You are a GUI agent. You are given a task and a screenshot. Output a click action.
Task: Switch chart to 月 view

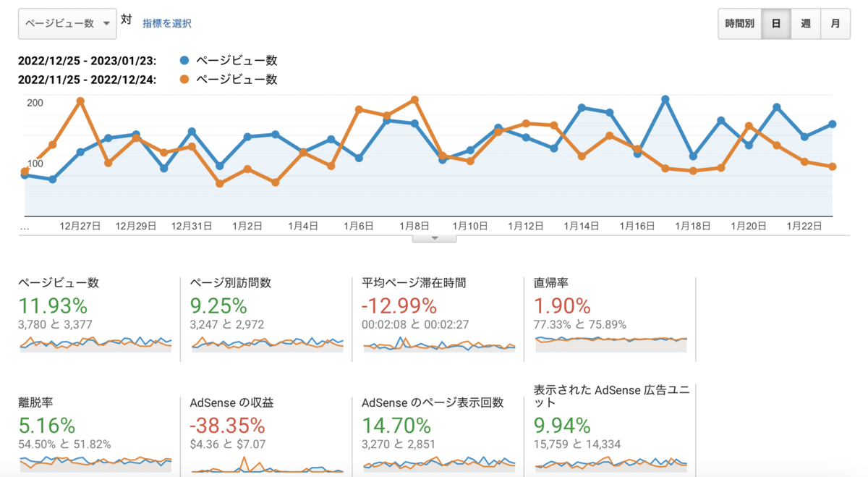point(835,23)
